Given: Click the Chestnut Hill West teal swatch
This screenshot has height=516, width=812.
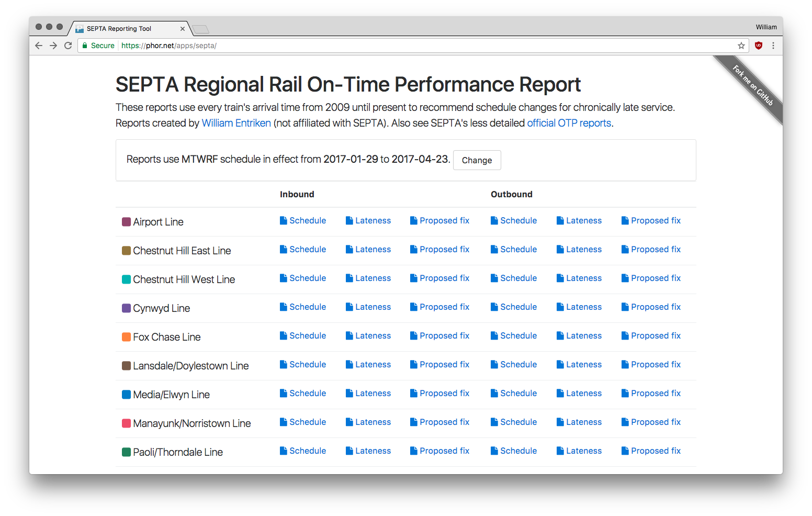Looking at the screenshot, I should pyautogui.click(x=126, y=279).
